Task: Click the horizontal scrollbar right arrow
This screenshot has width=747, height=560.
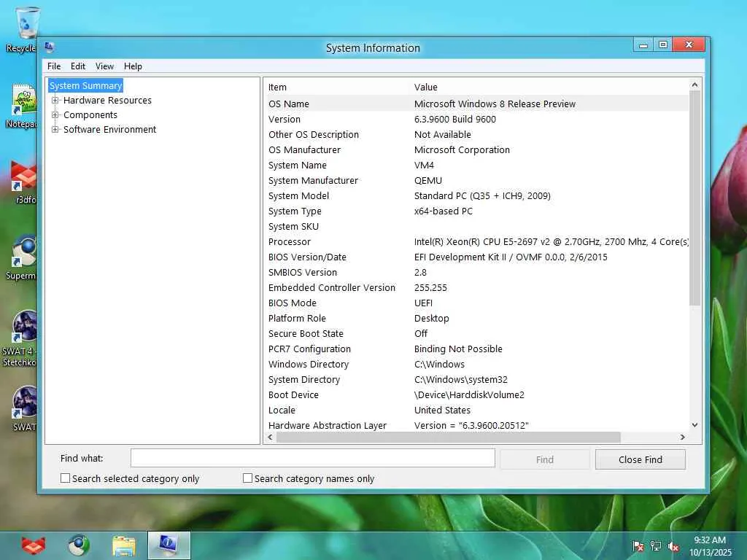Action: point(683,437)
